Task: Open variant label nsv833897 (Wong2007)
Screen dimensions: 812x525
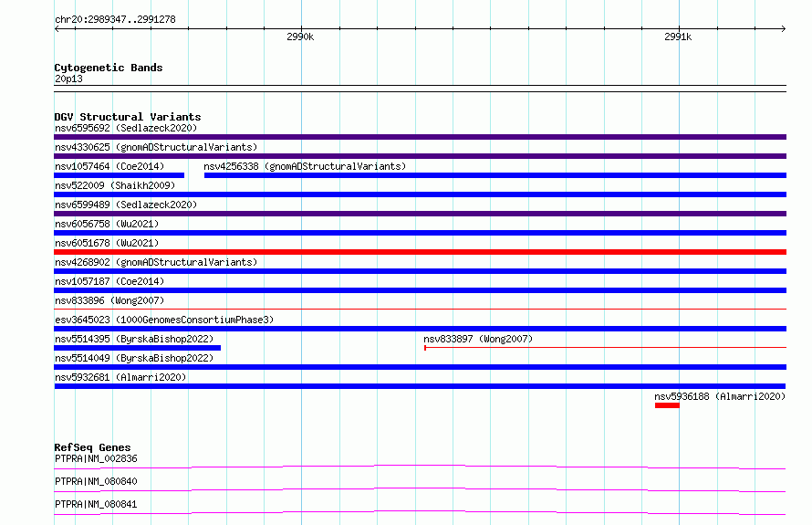Action: click(x=478, y=339)
